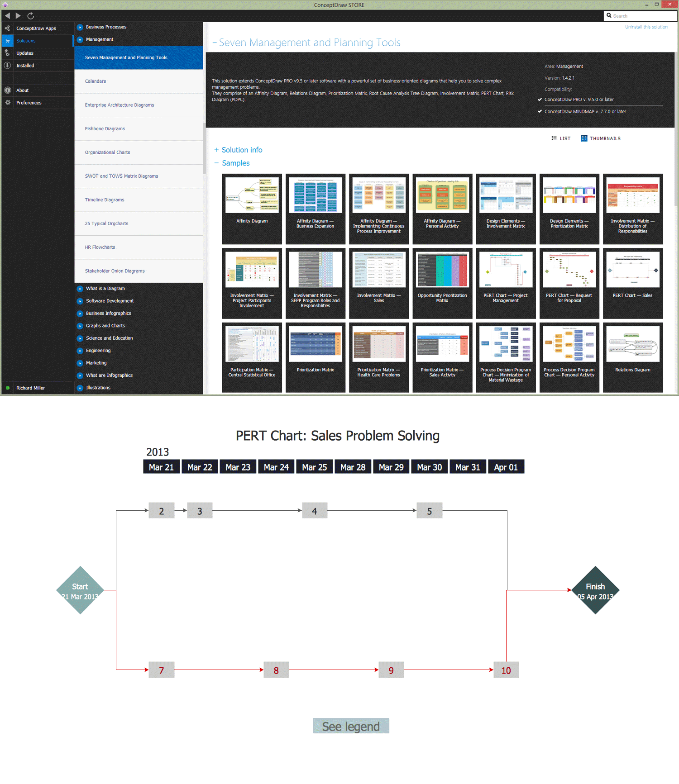Click the Apr 01 date header
This screenshot has width=679, height=784.
point(506,467)
